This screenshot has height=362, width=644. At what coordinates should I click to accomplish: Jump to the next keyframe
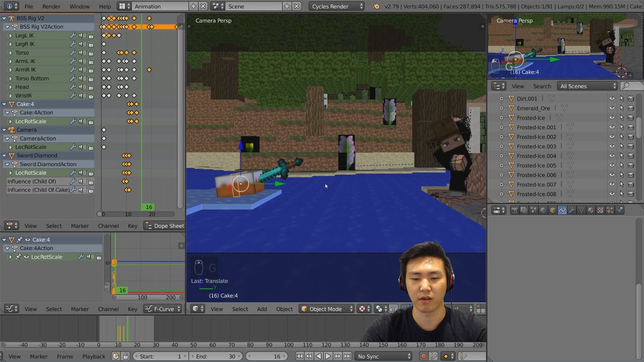pos(338,356)
